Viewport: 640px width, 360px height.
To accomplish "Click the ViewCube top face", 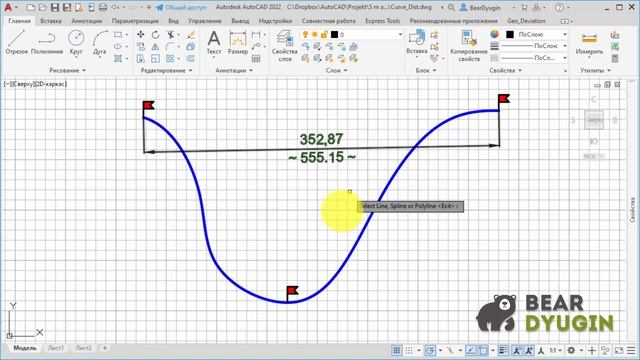I will 593,120.
